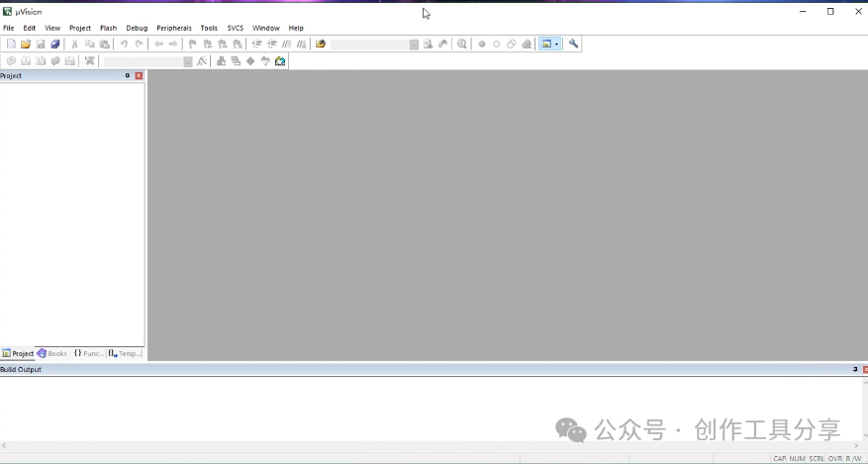Toggle autohide pin on Build Output
Viewport: 868px width, 464px height.
pos(855,369)
